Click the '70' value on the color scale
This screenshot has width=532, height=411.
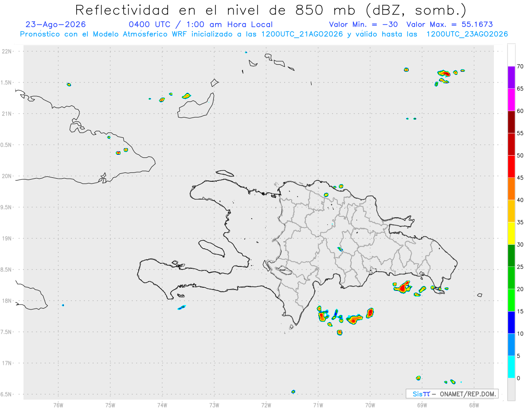click(x=520, y=67)
